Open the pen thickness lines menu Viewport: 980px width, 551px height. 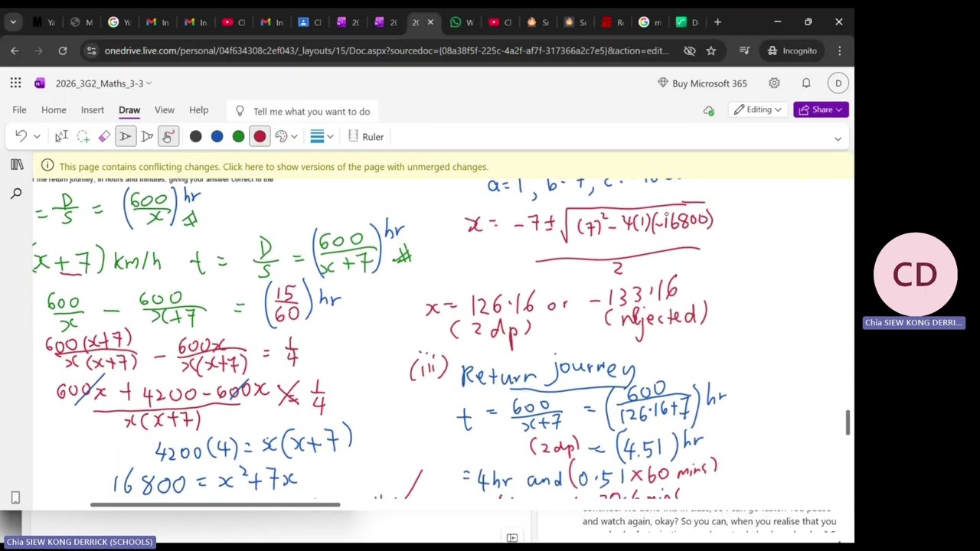[317, 137]
